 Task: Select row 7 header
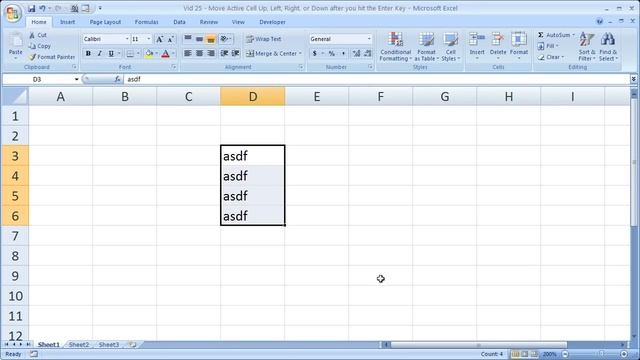click(x=15, y=236)
